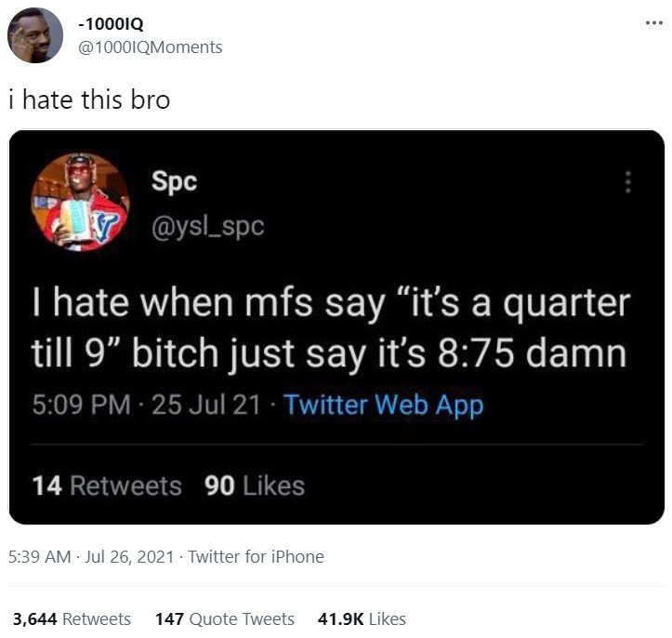Click the Twitter Web App source link
This screenshot has width=672, height=638.
(385, 405)
